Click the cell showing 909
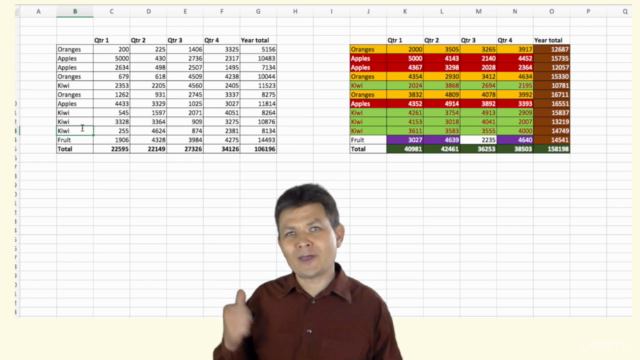 [185, 122]
